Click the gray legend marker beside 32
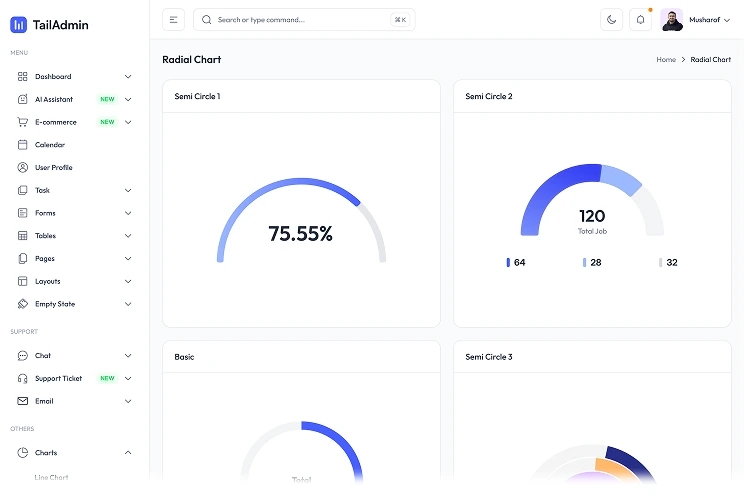The width and height of the screenshot is (744, 496). 660,262
